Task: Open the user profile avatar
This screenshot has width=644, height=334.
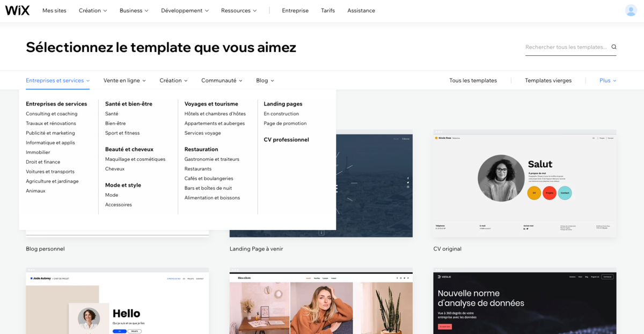Action: (631, 10)
